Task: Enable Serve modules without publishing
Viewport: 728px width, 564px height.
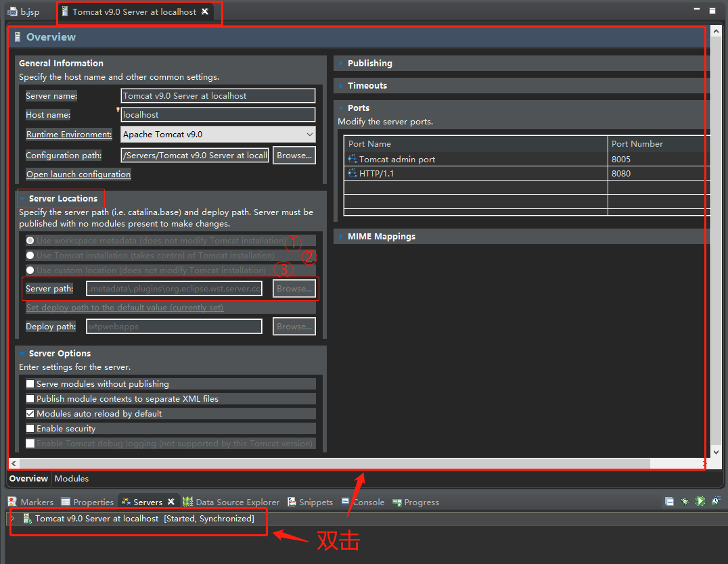Action: (30, 384)
